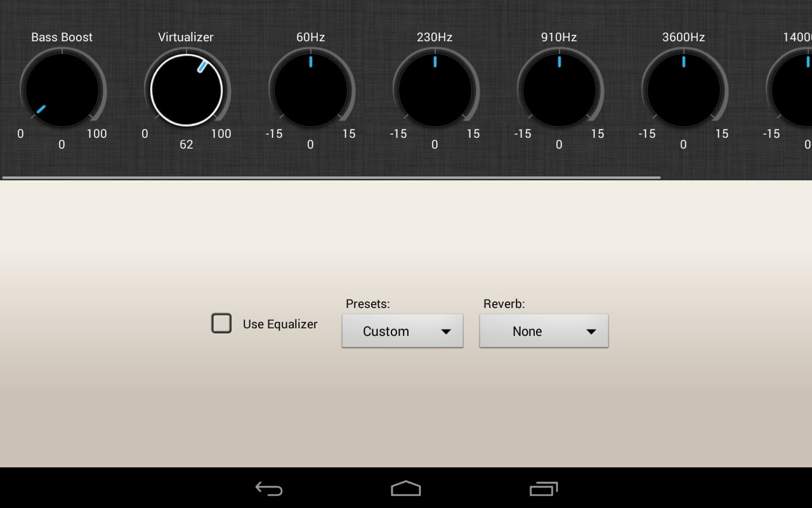This screenshot has width=812, height=508.
Task: Click the 3600Hz label
Action: pos(684,37)
